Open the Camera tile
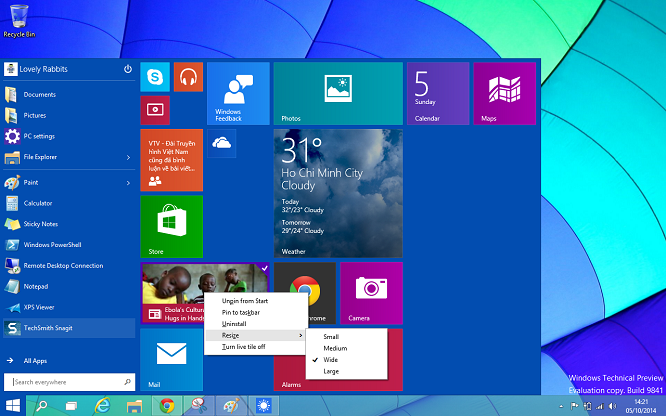The height and width of the screenshot is (416, 666). coord(371,293)
